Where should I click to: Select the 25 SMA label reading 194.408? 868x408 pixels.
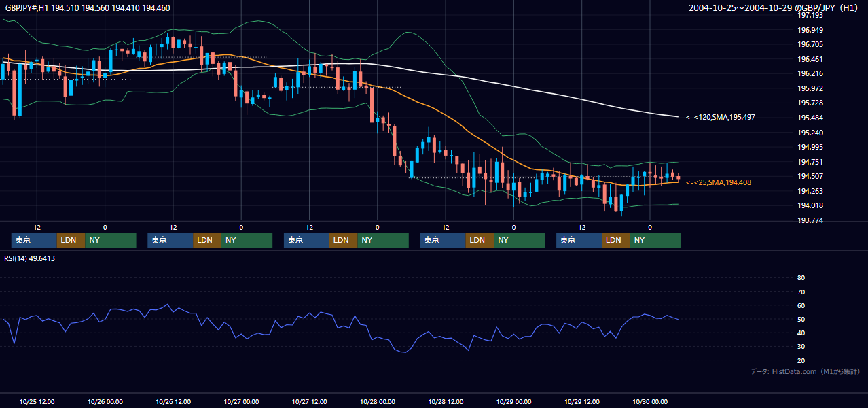pos(719,182)
